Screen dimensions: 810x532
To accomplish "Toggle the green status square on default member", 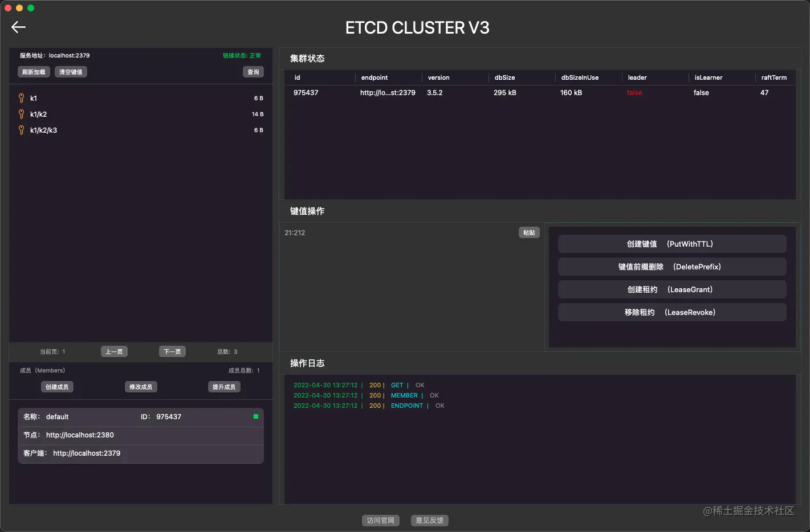I will coord(256,416).
